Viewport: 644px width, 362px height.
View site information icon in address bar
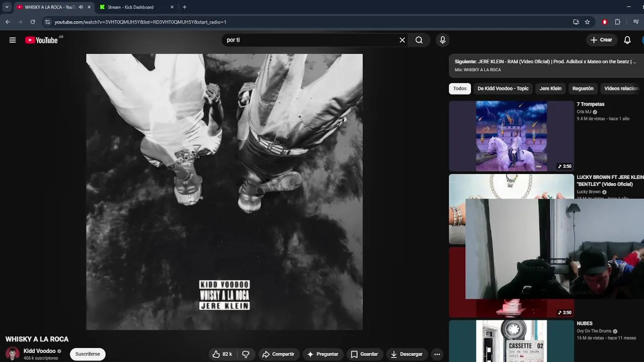point(47,22)
